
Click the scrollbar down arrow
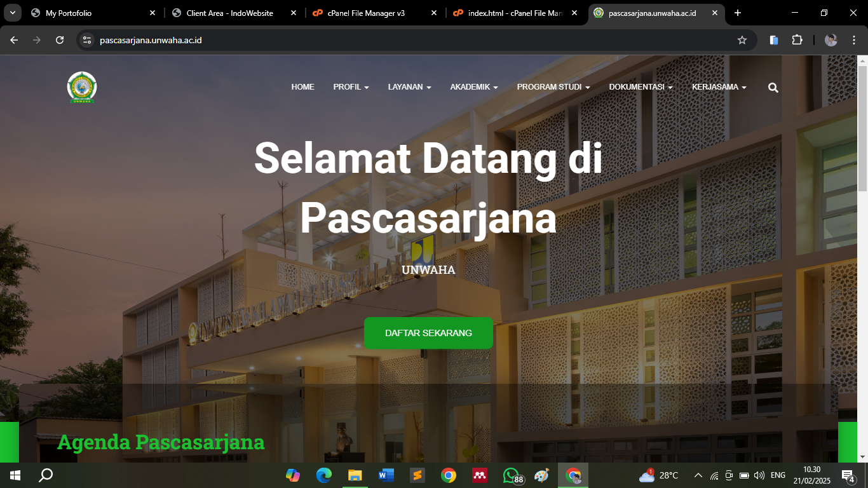(x=862, y=457)
